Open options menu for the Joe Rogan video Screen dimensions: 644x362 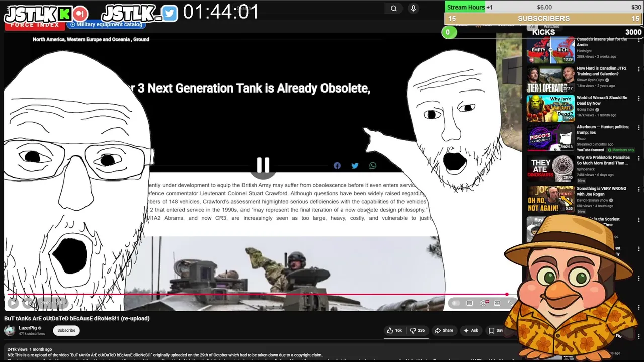pyautogui.click(x=639, y=189)
